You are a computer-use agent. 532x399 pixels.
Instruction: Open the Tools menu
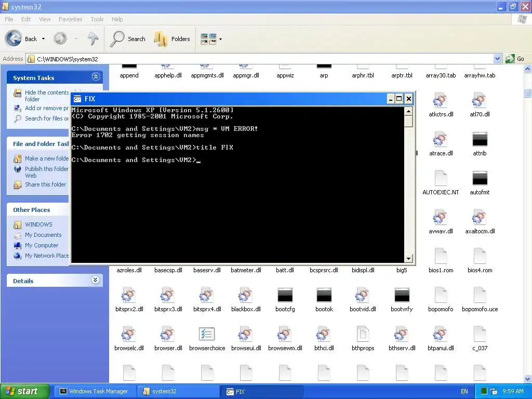(97, 19)
